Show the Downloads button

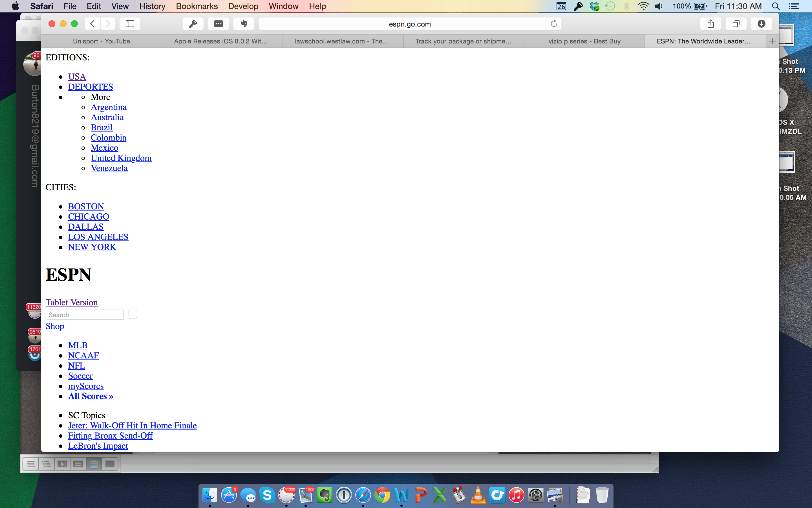coord(761,23)
